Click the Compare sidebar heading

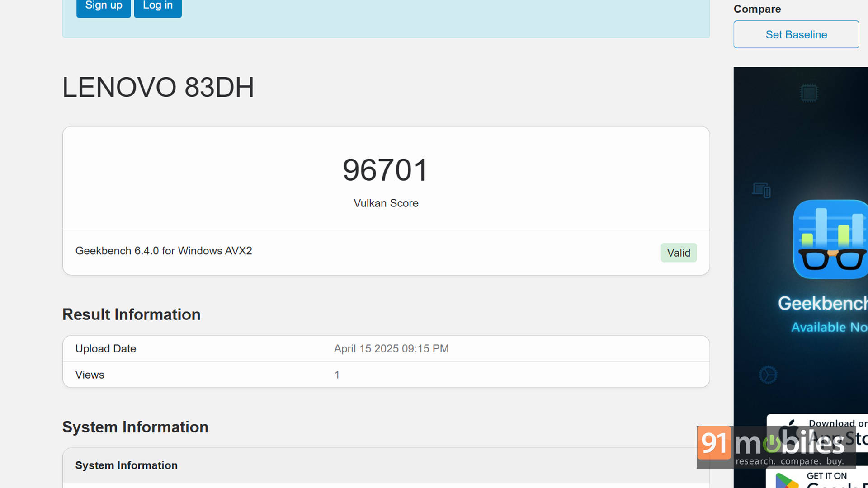click(757, 9)
